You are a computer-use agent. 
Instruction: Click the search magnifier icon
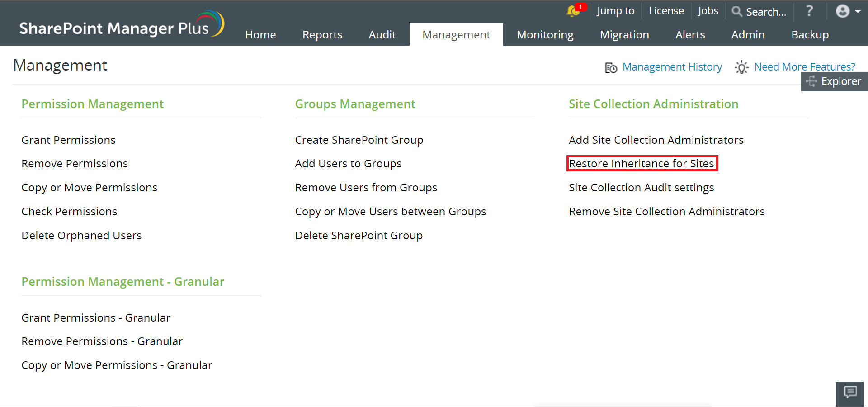[x=737, y=12]
